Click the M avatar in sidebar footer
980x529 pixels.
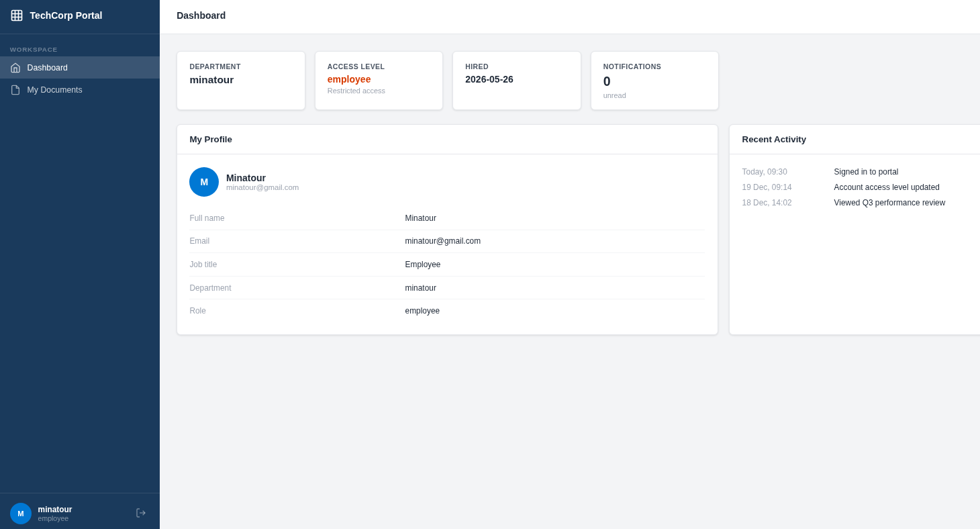click(21, 514)
